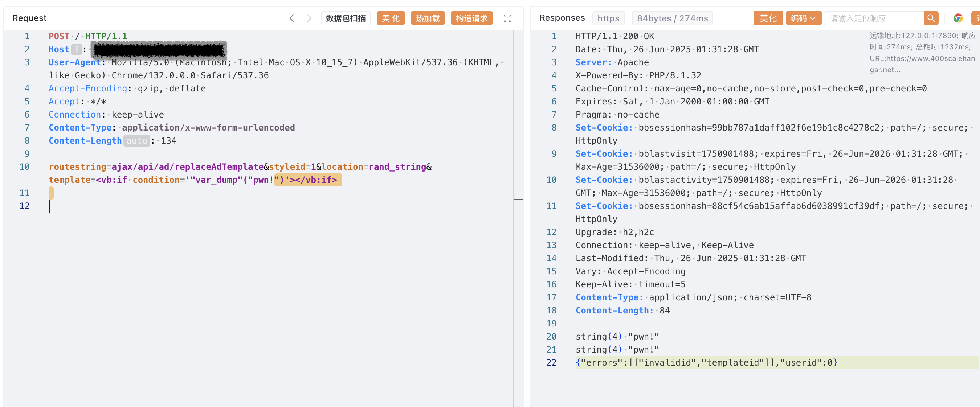Click the previous request arrow
This screenshot has width=980, height=407.
292,18
